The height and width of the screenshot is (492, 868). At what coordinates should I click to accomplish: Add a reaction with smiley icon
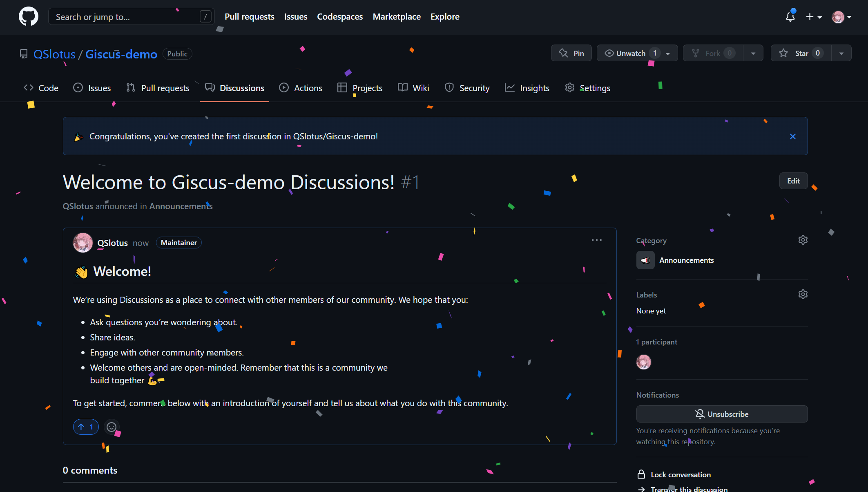point(112,427)
